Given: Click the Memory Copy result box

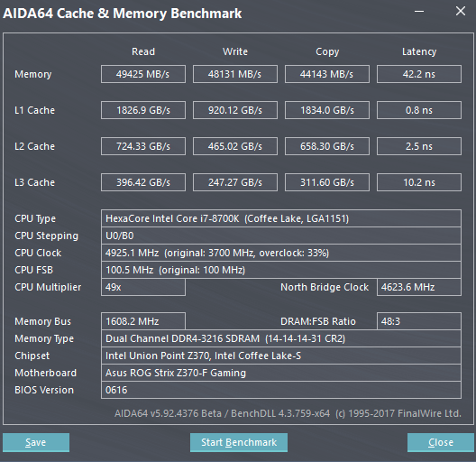Looking at the screenshot, I should [x=327, y=74].
